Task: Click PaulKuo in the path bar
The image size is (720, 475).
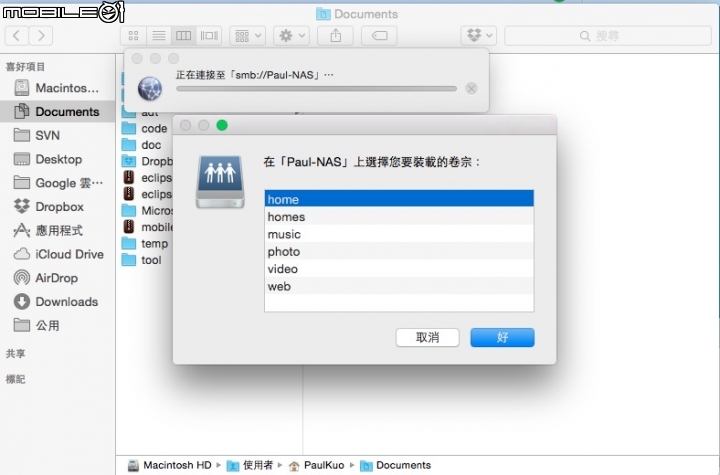Action: tap(316, 465)
